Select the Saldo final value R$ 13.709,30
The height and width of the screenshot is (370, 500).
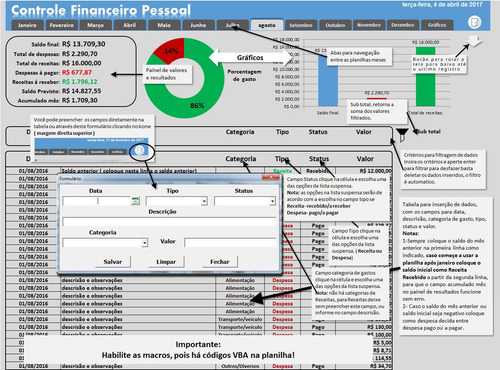pyautogui.click(x=84, y=44)
